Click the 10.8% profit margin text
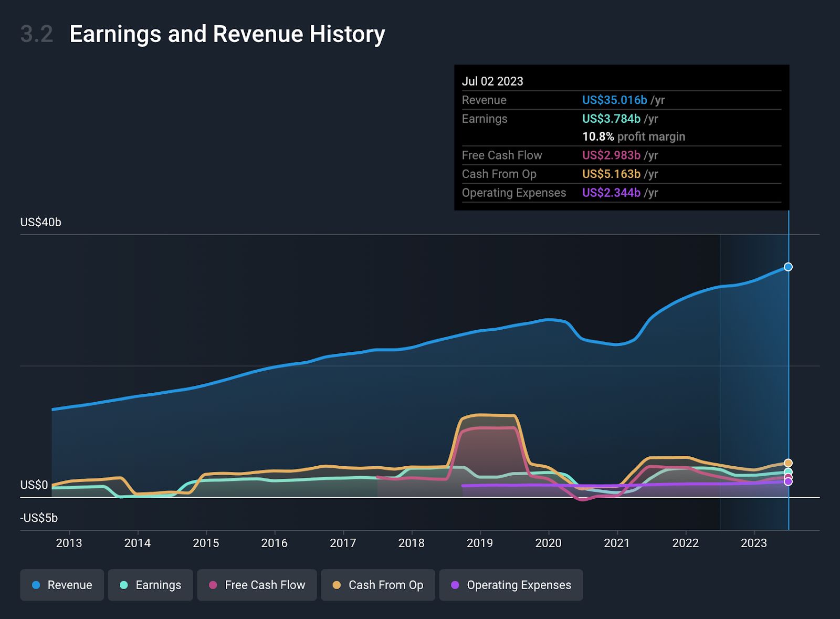The height and width of the screenshot is (619, 840). click(634, 137)
